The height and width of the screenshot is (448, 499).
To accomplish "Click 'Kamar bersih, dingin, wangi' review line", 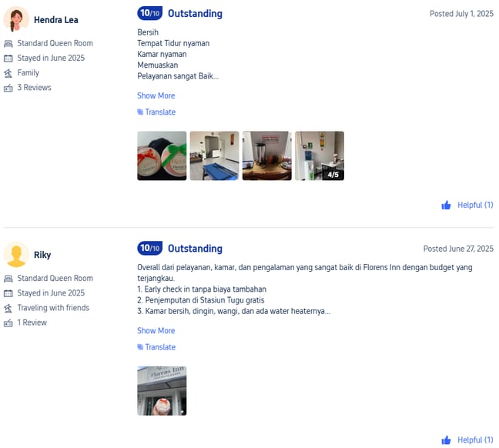I will point(234,311).
